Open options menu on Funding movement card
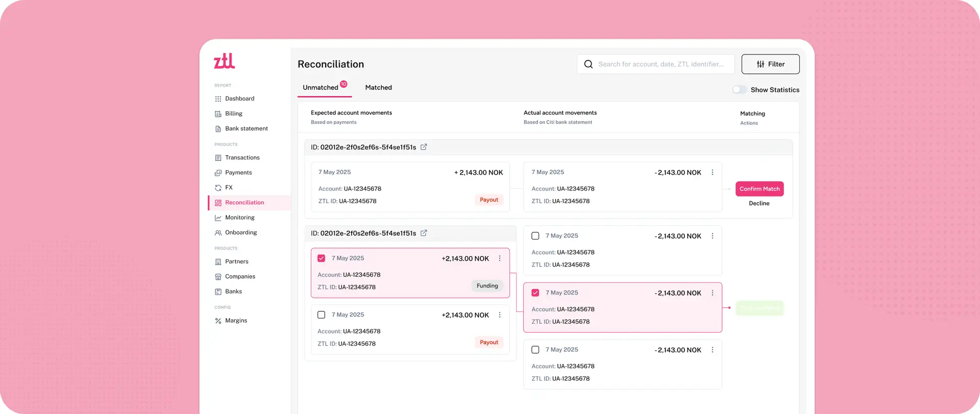The image size is (980, 414). 500,258
